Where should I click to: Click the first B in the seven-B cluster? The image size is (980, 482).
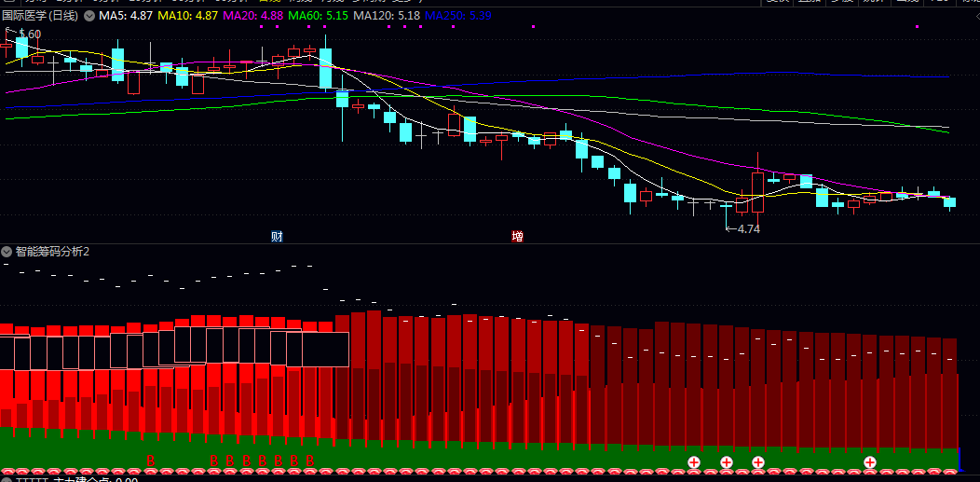click(213, 461)
